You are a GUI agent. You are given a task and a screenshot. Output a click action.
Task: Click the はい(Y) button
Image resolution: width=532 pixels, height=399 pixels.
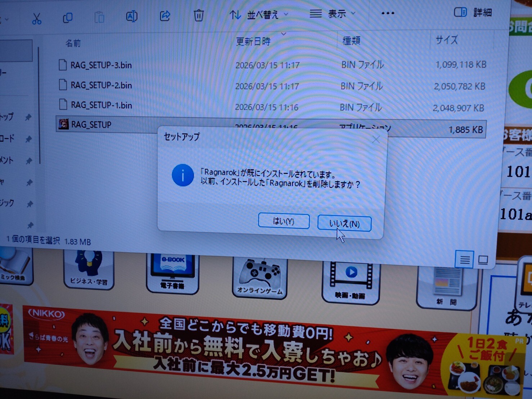[x=284, y=221]
